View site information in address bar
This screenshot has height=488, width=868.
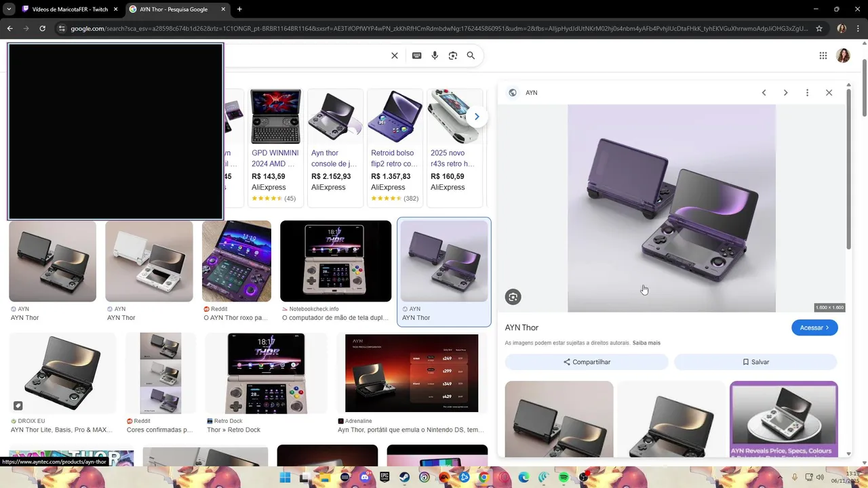(x=62, y=28)
